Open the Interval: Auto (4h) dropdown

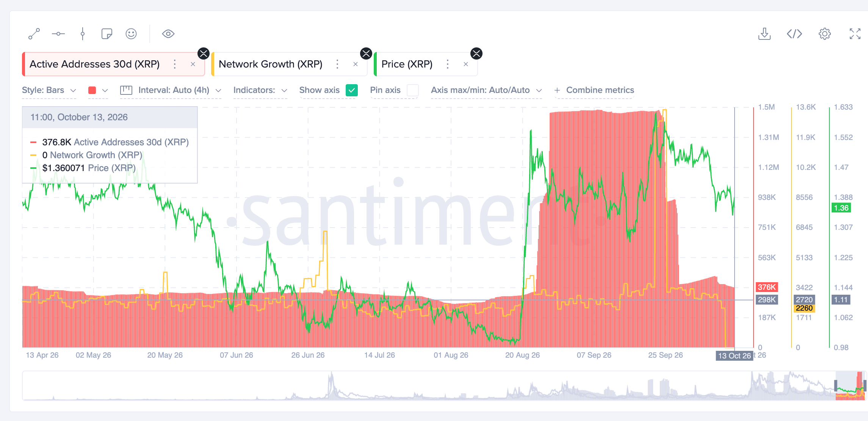click(x=171, y=90)
